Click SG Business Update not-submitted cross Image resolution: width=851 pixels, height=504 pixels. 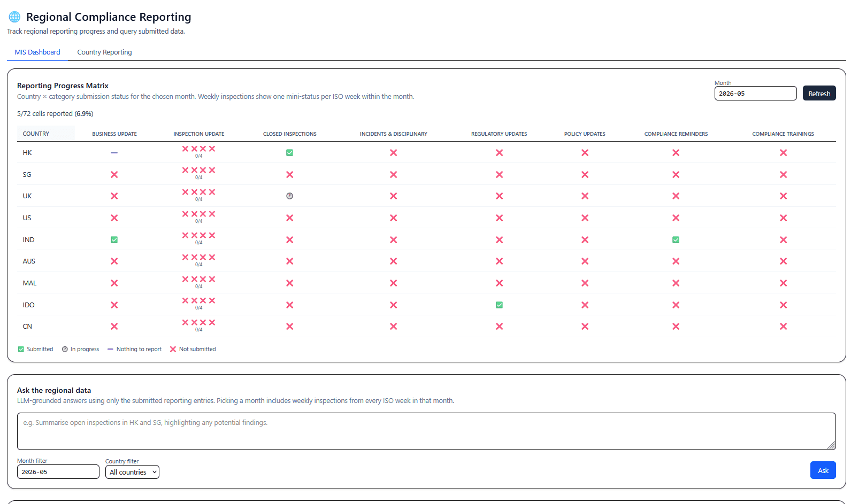114,175
